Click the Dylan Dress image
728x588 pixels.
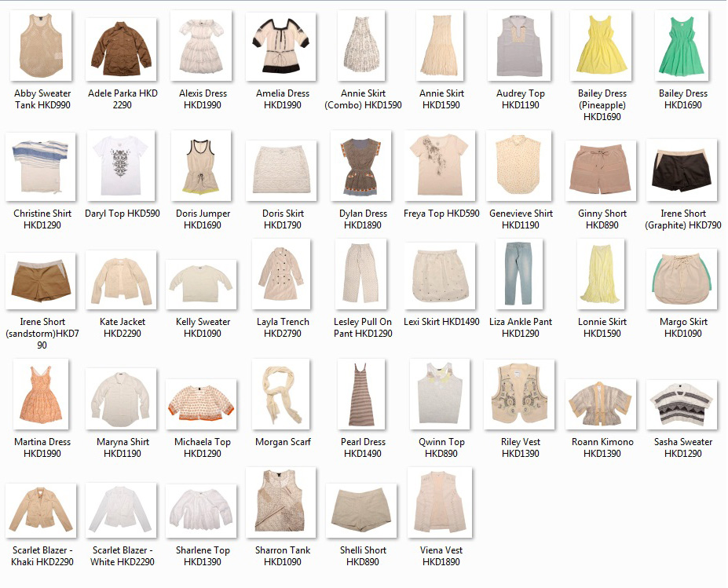coord(362,166)
